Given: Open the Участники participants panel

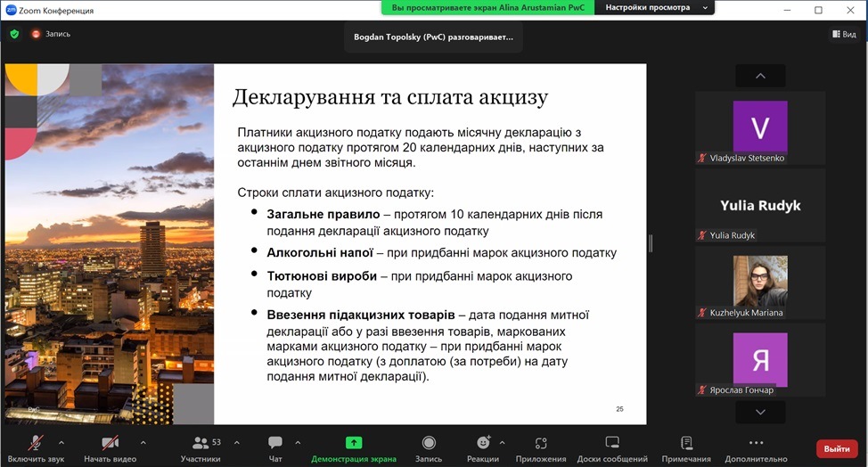Looking at the screenshot, I should 201,449.
